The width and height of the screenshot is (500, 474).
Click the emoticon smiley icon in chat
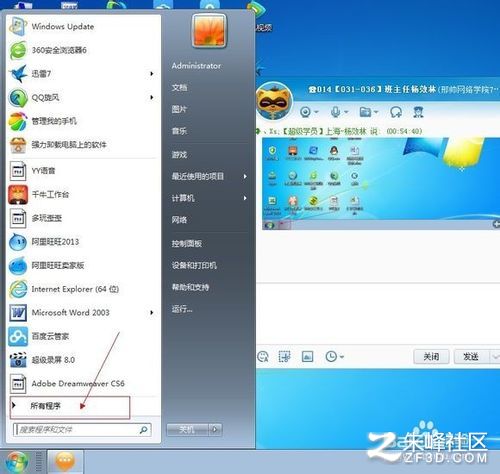pyautogui.click(x=263, y=357)
